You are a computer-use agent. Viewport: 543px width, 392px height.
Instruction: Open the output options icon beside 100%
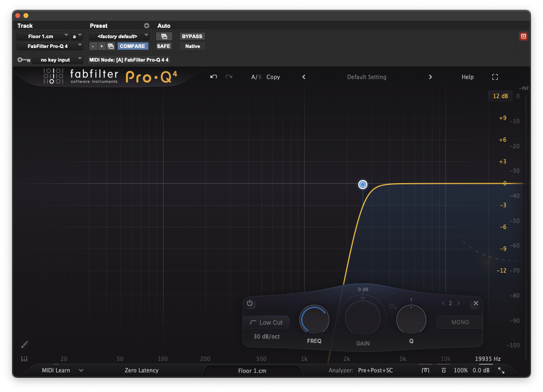pyautogui.click(x=444, y=370)
